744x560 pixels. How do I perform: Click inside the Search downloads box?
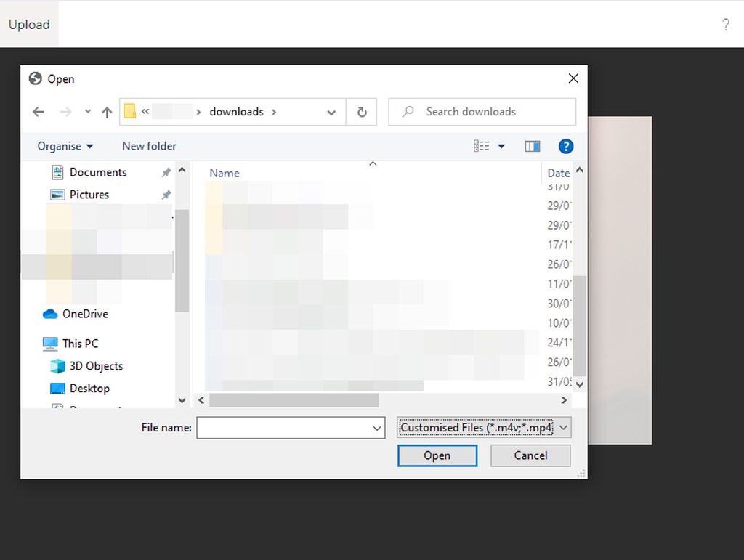click(x=482, y=112)
